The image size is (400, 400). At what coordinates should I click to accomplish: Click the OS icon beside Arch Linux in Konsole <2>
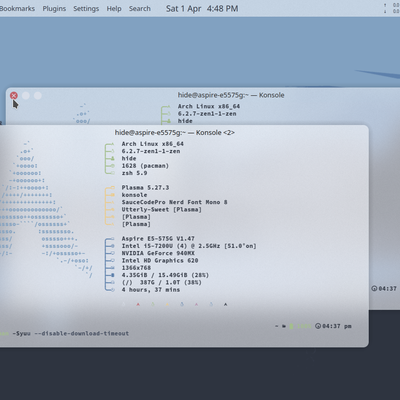pos(113,144)
